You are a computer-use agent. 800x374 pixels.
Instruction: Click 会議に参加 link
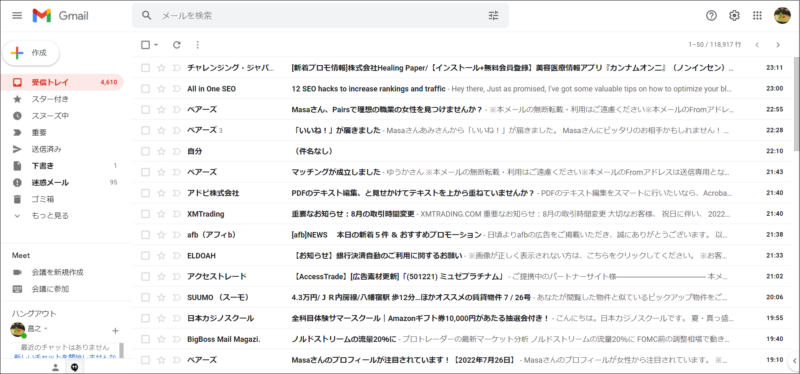[x=50, y=289]
